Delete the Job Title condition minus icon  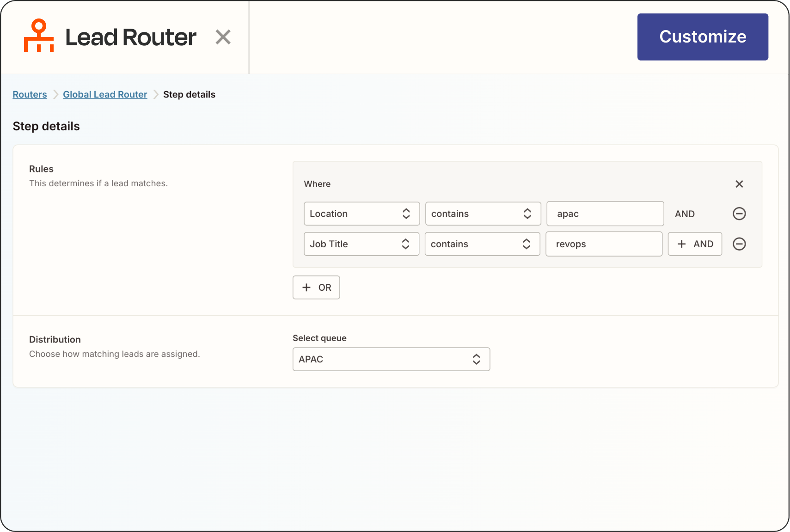click(x=739, y=244)
